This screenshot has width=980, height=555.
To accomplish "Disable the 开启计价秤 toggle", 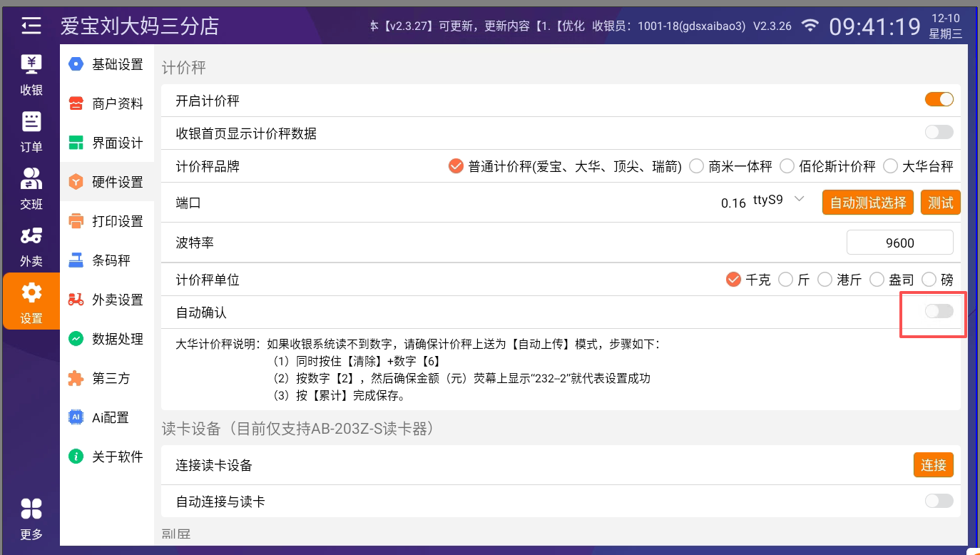I will 939,100.
